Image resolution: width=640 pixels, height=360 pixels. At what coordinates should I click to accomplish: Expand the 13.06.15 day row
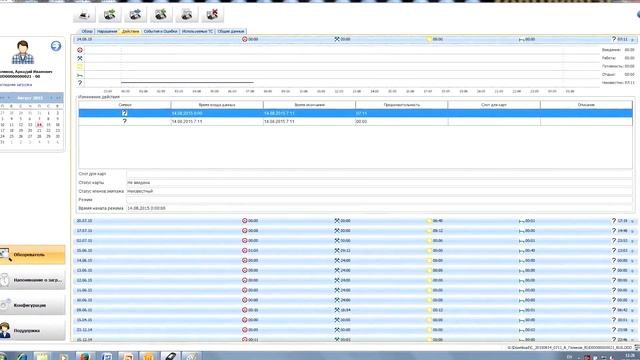(x=633, y=271)
